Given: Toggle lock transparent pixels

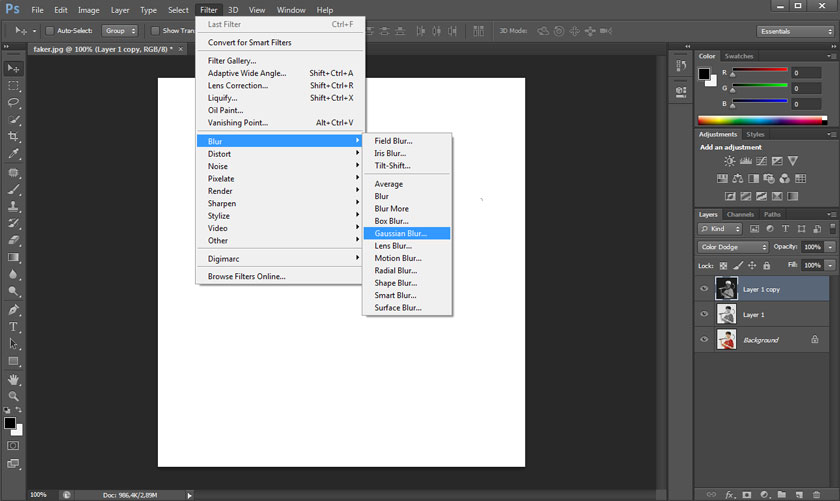Looking at the screenshot, I should (723, 265).
